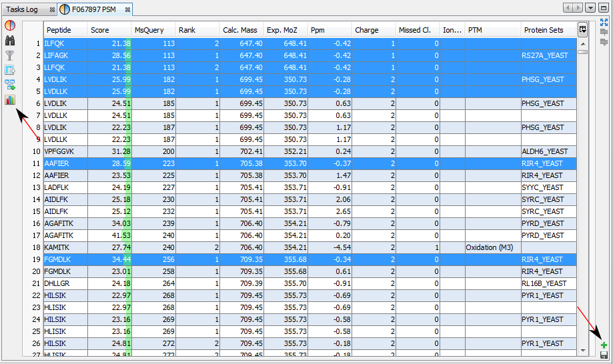Click the export table icon
The height and width of the screenshot is (364, 613).
10,70
